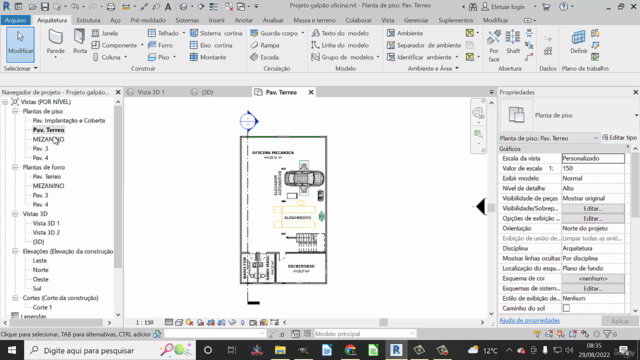The image size is (640, 360).
Task: Select the Janela window tool
Action: (x=105, y=33)
